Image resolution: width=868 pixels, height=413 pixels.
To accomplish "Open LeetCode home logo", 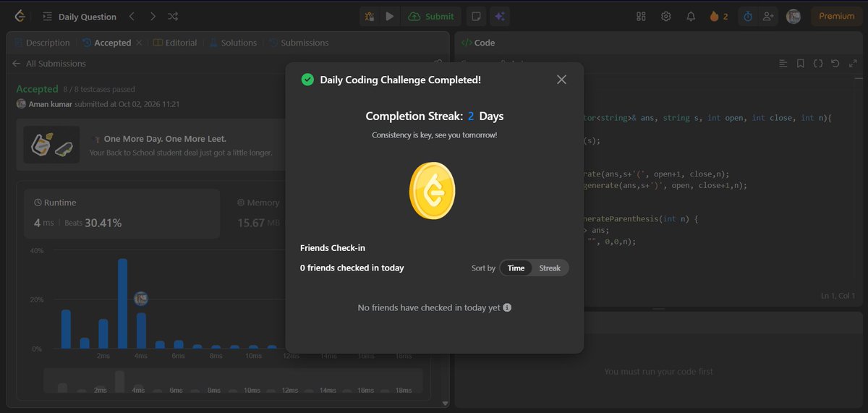I will 20,16.
